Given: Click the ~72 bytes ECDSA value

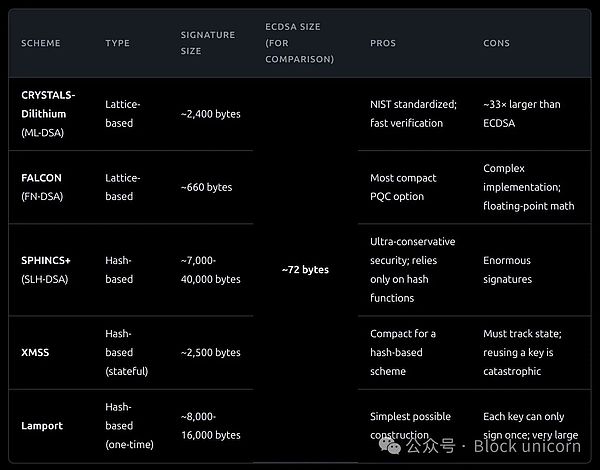Looking at the screenshot, I should pyautogui.click(x=305, y=270).
